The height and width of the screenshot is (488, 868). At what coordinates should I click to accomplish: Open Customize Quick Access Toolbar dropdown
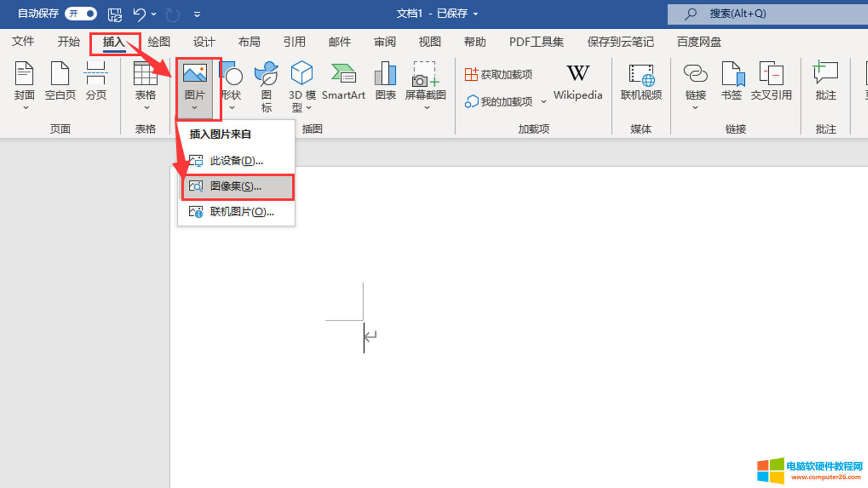[x=197, y=14]
